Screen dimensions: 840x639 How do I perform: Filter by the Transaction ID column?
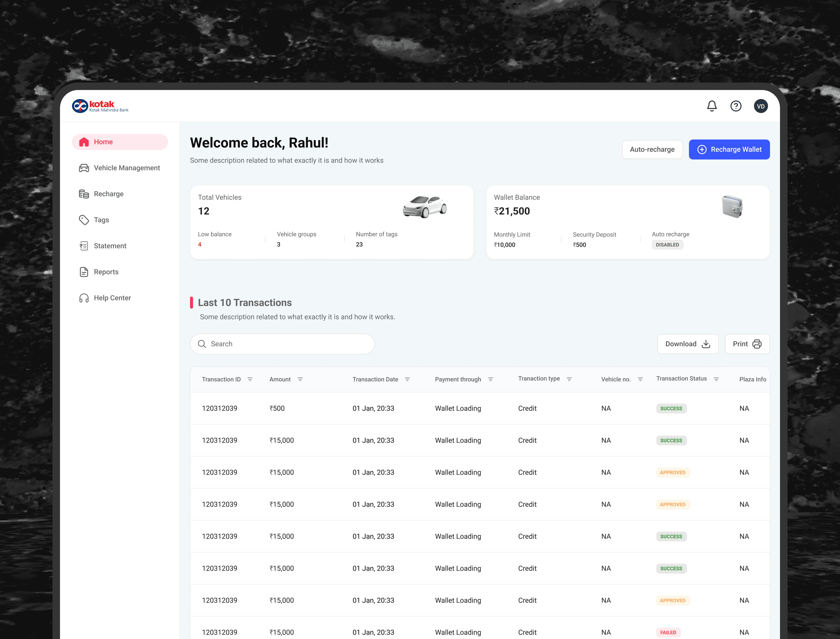click(250, 379)
